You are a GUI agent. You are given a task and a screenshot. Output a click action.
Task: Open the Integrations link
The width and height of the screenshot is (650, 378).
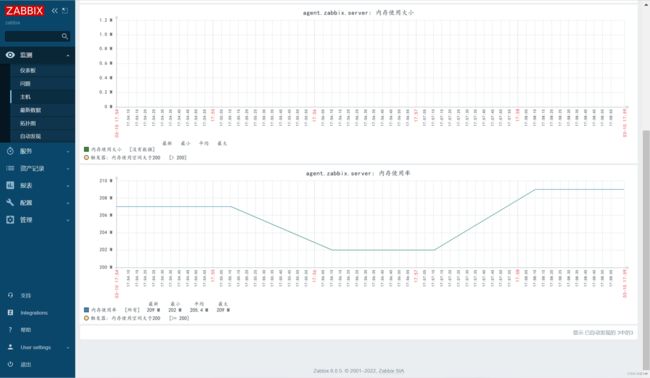tap(34, 313)
